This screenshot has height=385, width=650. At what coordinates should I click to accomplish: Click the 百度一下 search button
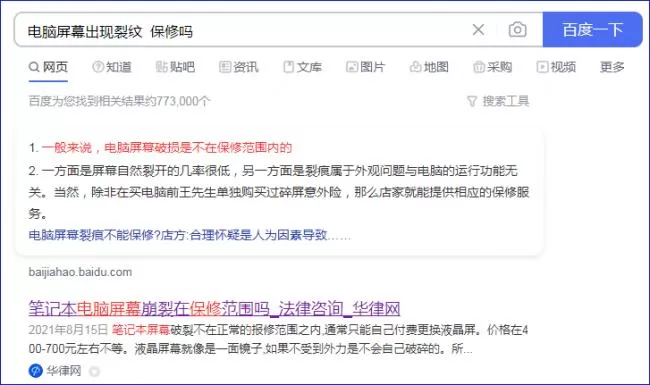pyautogui.click(x=592, y=30)
